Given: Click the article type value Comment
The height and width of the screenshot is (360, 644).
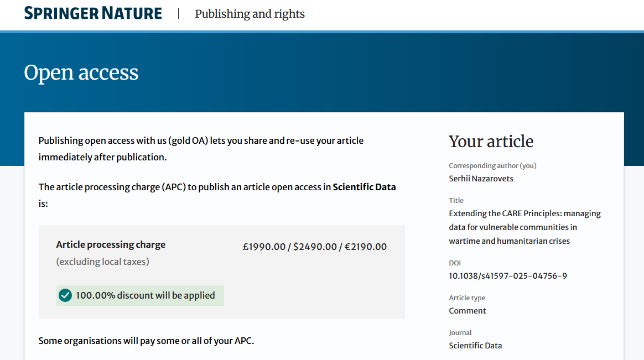Looking at the screenshot, I should coord(468,311).
